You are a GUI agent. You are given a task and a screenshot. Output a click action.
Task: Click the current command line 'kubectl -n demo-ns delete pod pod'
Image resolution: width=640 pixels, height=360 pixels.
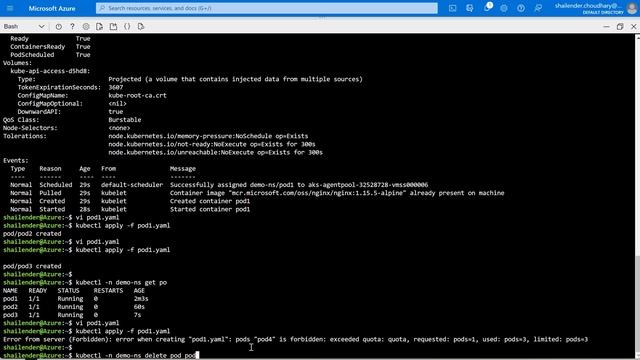(136, 356)
